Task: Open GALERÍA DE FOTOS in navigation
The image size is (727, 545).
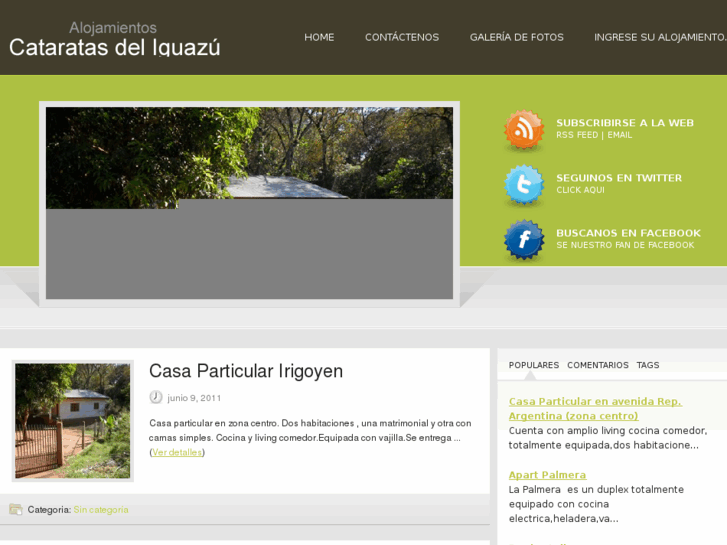Action: pos(517,37)
